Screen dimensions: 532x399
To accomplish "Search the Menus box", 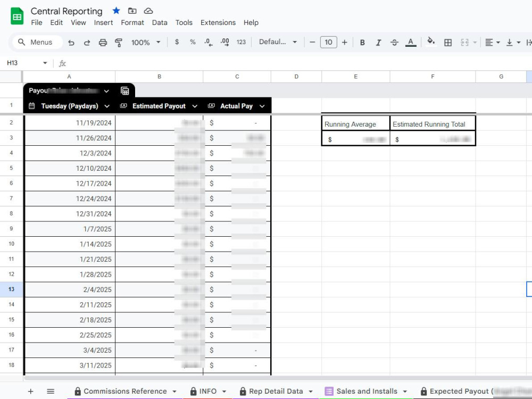I will tap(38, 42).
